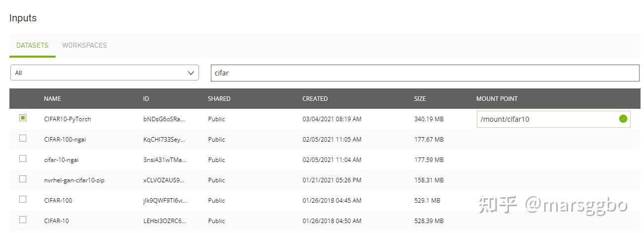The image size is (644, 233).
Task: Open the All filter dropdown
Action: (x=105, y=73)
